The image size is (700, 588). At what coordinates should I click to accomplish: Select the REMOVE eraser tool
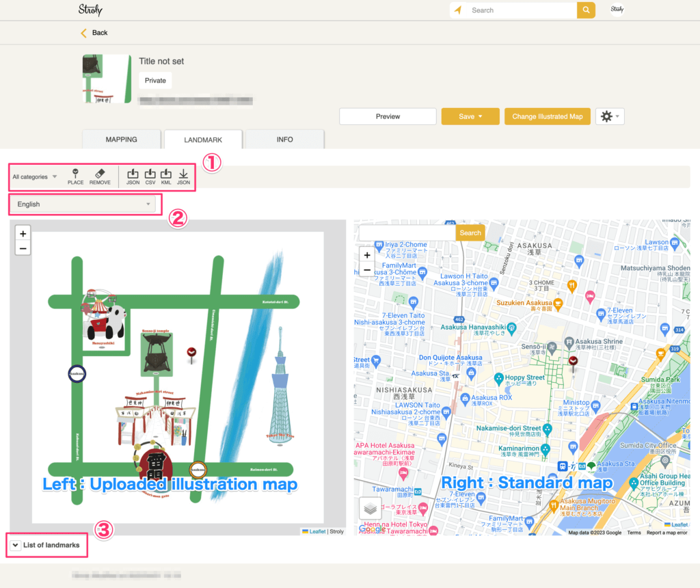(x=100, y=176)
